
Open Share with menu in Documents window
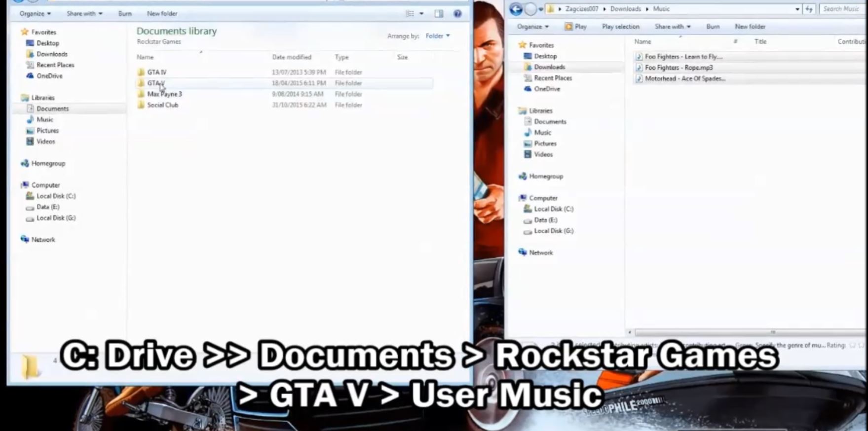(x=84, y=13)
